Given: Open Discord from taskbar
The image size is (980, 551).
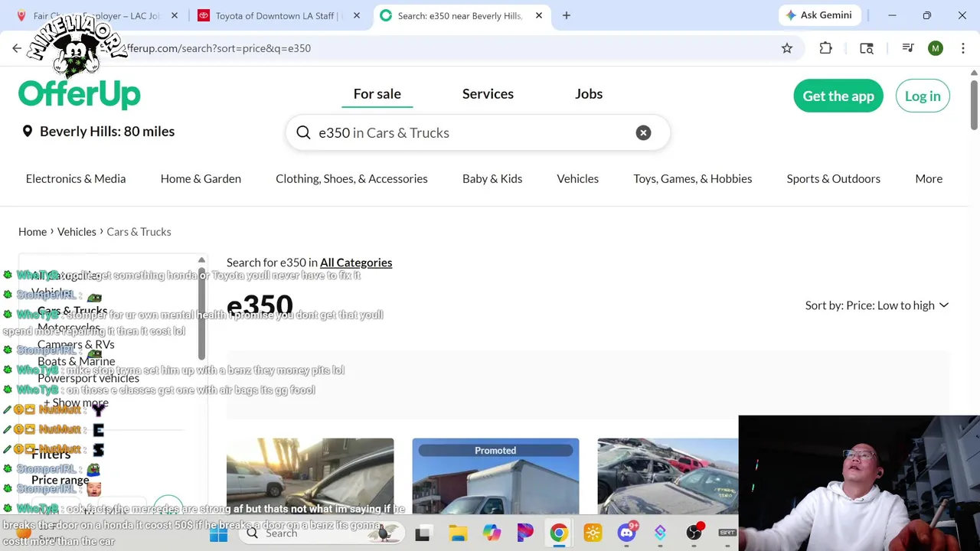Looking at the screenshot, I should [x=627, y=533].
